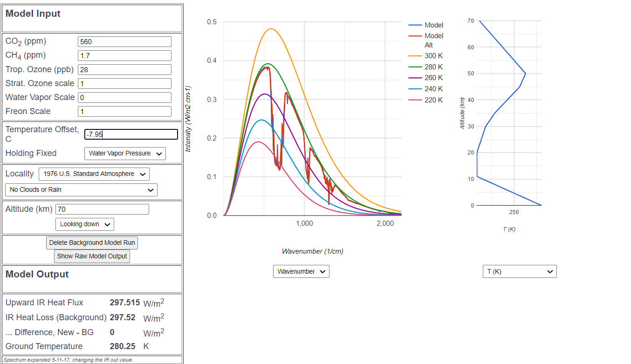631x364 pixels.
Task: Click the Strat. Ozone scale field
Action: (124, 84)
